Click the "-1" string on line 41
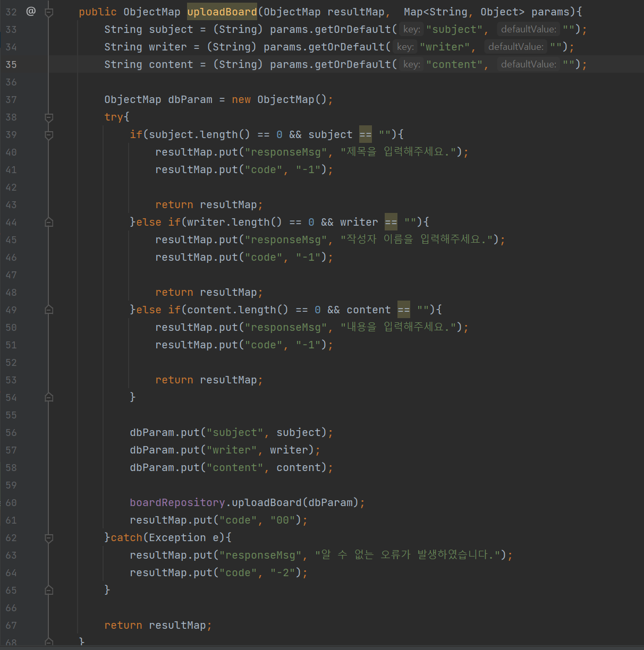644x650 pixels. click(308, 169)
